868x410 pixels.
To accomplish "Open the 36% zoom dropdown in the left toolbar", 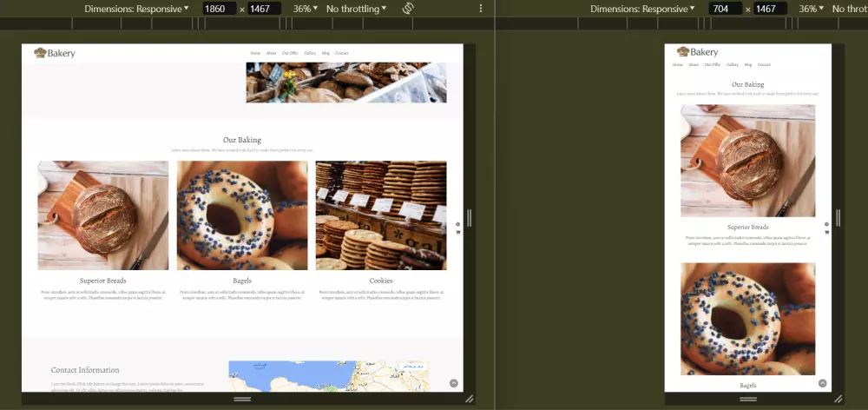I will click(306, 9).
